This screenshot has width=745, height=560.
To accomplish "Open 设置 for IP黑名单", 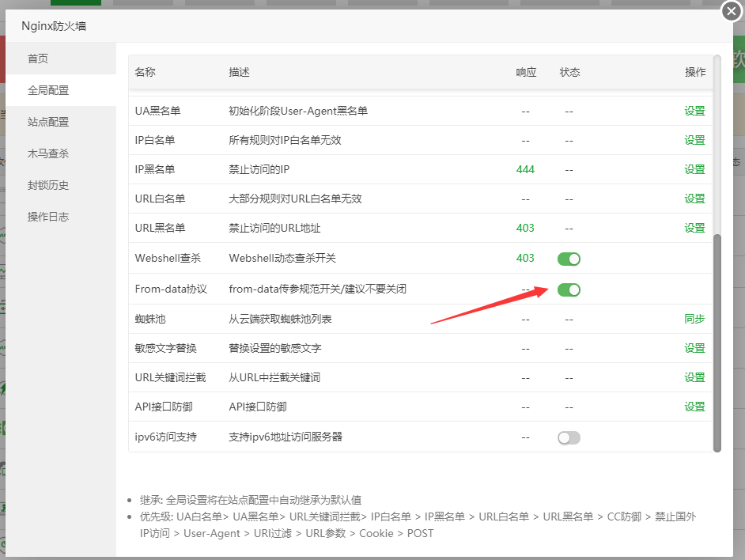I will [x=694, y=170].
